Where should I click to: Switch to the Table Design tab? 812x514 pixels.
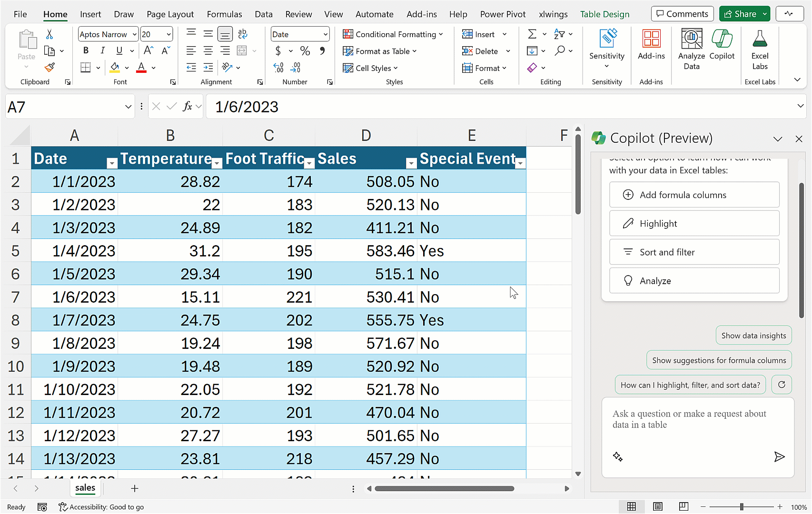point(604,14)
